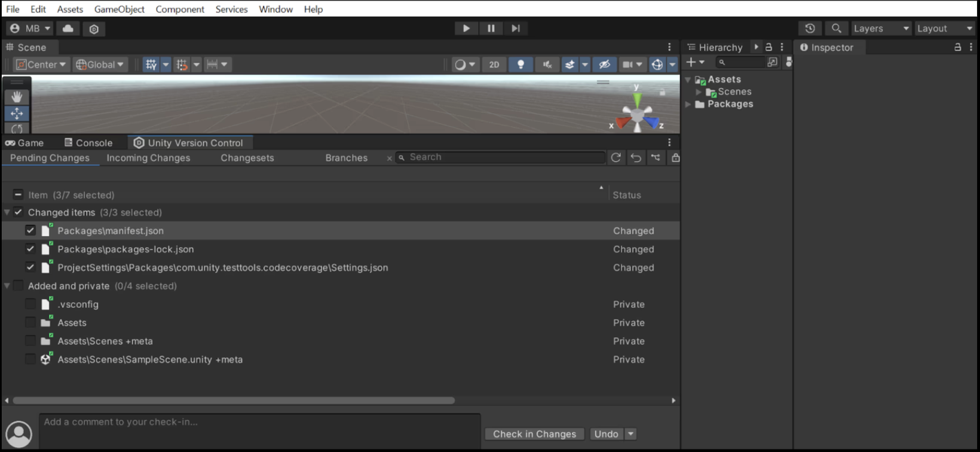Open the GameObject menu
Viewport: 980px width, 452px height.
pos(119,9)
